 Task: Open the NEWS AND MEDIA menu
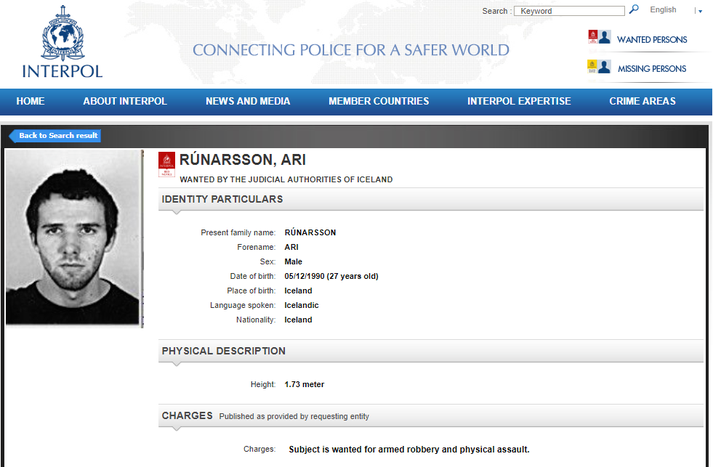(247, 101)
